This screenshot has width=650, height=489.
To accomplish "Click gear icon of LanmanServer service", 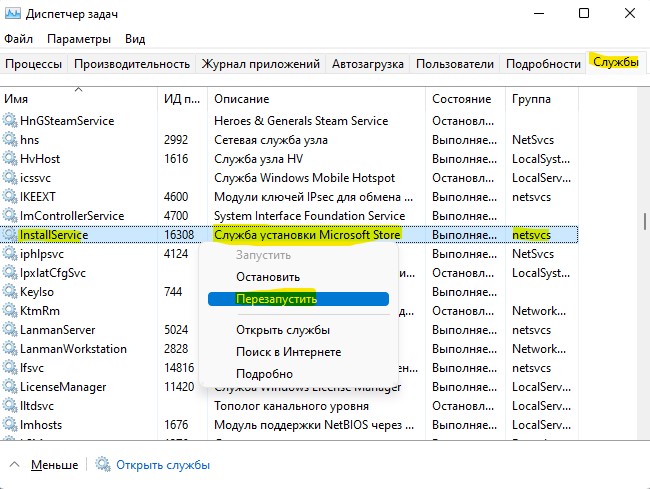I will click(10, 329).
